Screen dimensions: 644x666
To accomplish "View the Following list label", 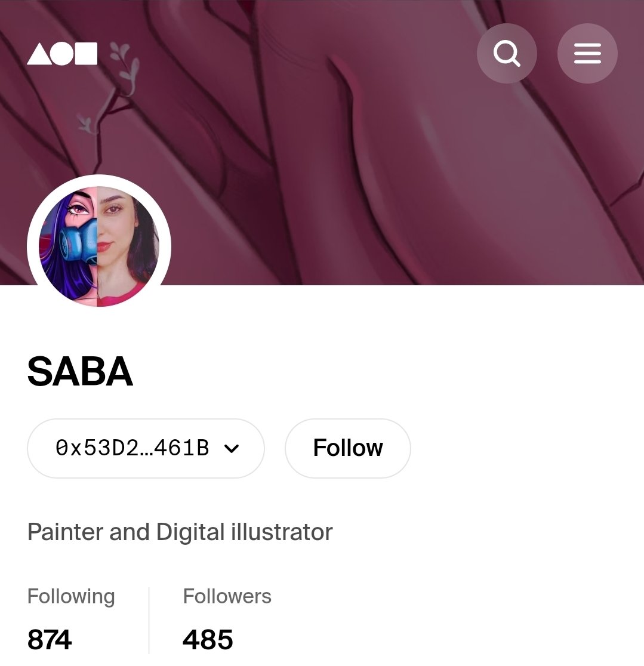I will click(x=71, y=596).
